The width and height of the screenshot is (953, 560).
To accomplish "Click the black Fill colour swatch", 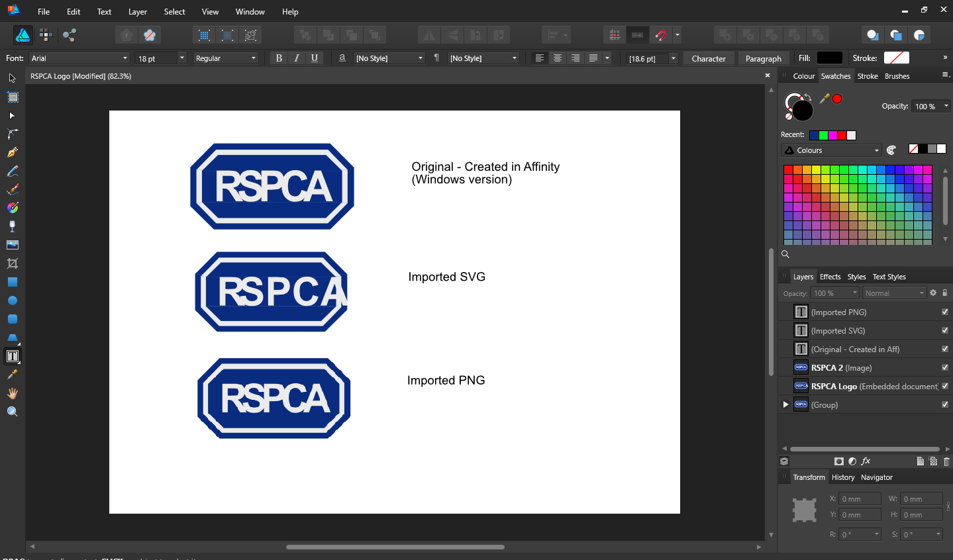I will pyautogui.click(x=830, y=58).
